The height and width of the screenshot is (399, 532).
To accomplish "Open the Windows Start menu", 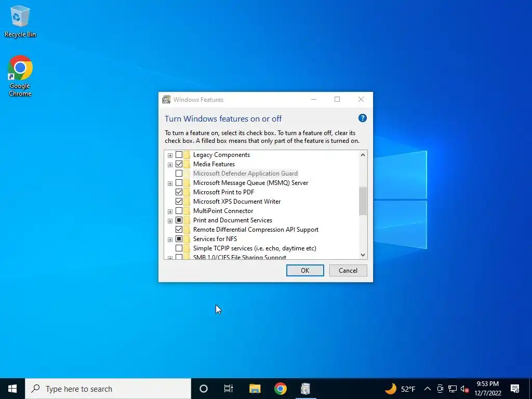I will coord(12,389).
